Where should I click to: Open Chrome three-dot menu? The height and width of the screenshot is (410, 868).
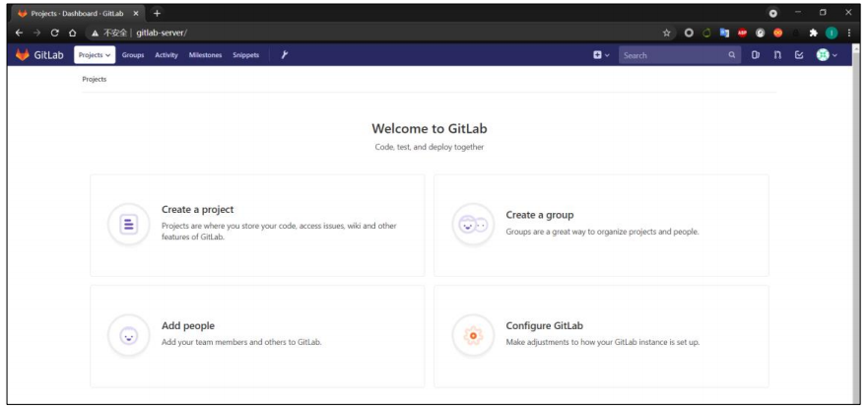pos(849,33)
